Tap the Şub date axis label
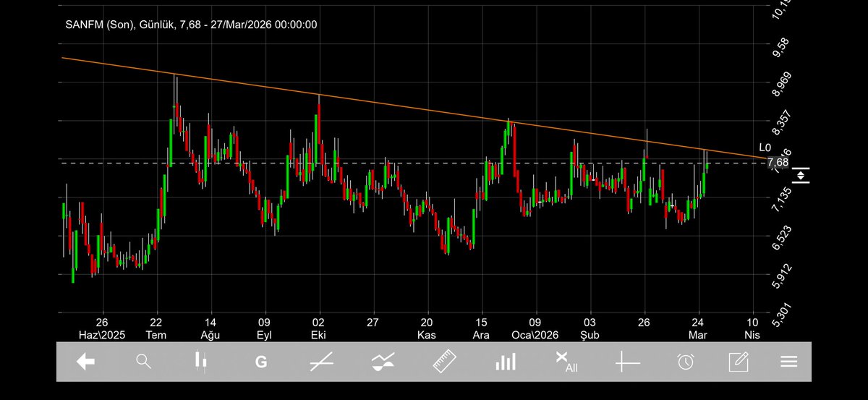868x400 pixels. 590,335
